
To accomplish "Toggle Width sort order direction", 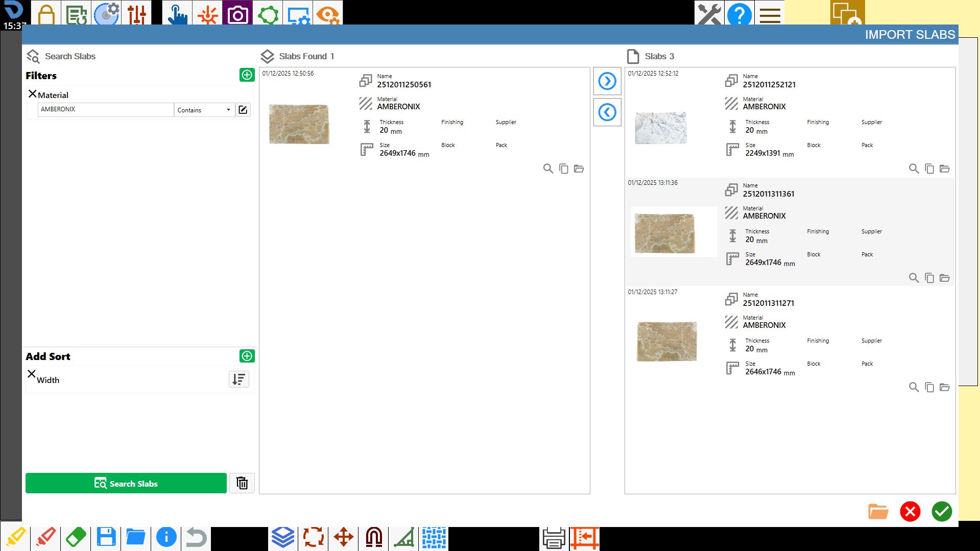I will click(239, 379).
